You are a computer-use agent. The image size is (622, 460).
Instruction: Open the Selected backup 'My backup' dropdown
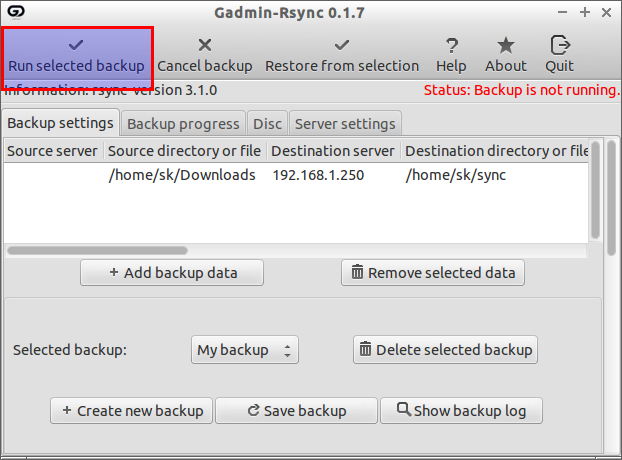[x=245, y=350]
